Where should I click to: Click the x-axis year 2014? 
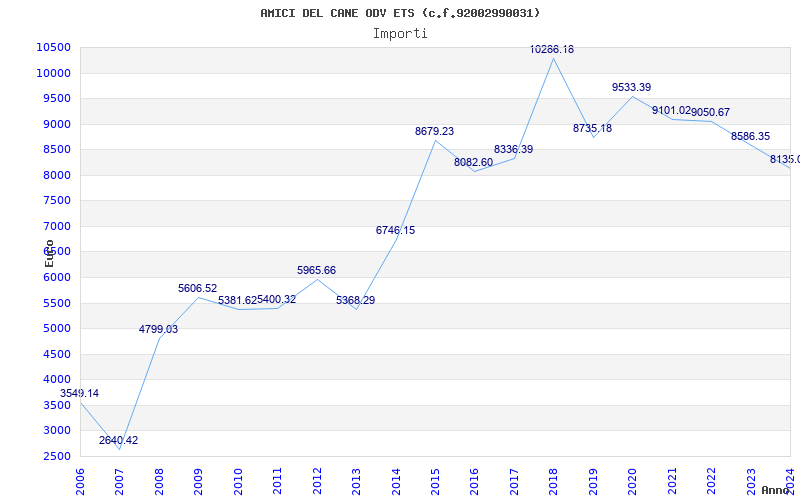click(396, 482)
